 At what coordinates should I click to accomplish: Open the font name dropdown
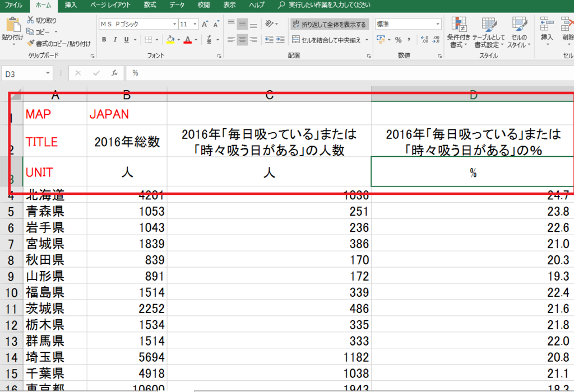[x=174, y=23]
